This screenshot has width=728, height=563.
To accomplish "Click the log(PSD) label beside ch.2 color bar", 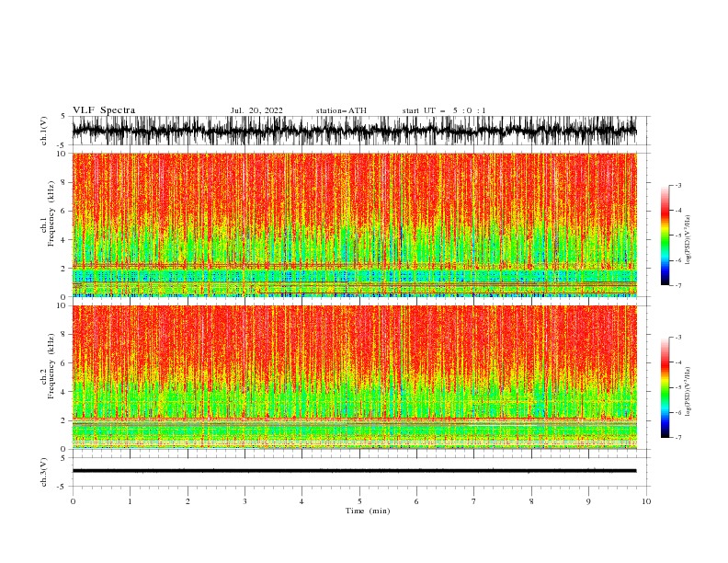I will (688, 392).
